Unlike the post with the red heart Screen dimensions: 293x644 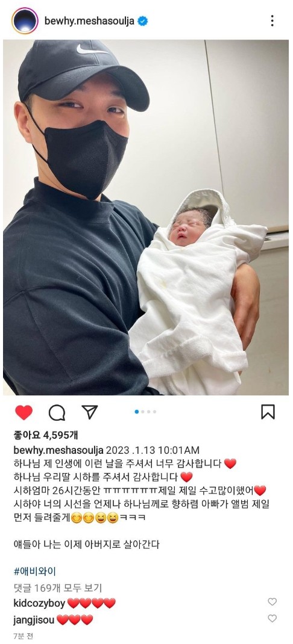click(24, 412)
